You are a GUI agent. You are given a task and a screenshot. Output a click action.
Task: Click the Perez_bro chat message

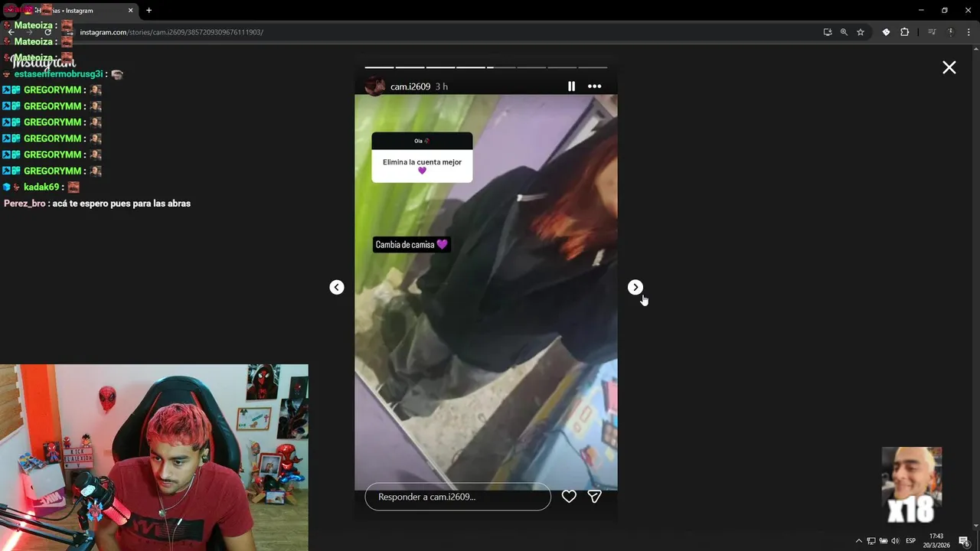point(97,204)
